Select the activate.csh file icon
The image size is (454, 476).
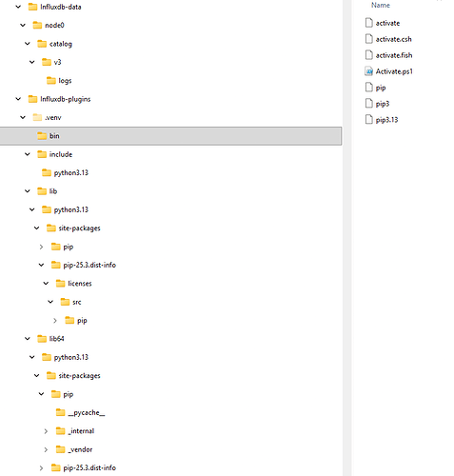coord(368,39)
